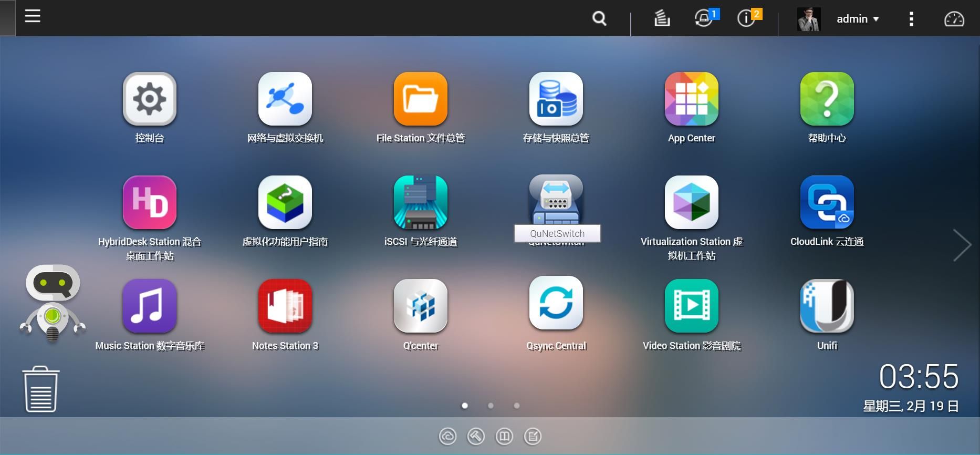
Task: Click the date 星期三, 2月 19 日
Action: (x=911, y=406)
